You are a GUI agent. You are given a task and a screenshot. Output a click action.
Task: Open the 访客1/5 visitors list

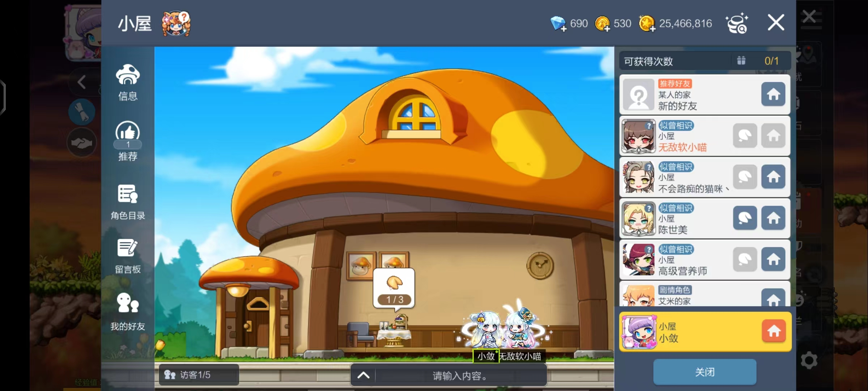pyautogui.click(x=198, y=375)
